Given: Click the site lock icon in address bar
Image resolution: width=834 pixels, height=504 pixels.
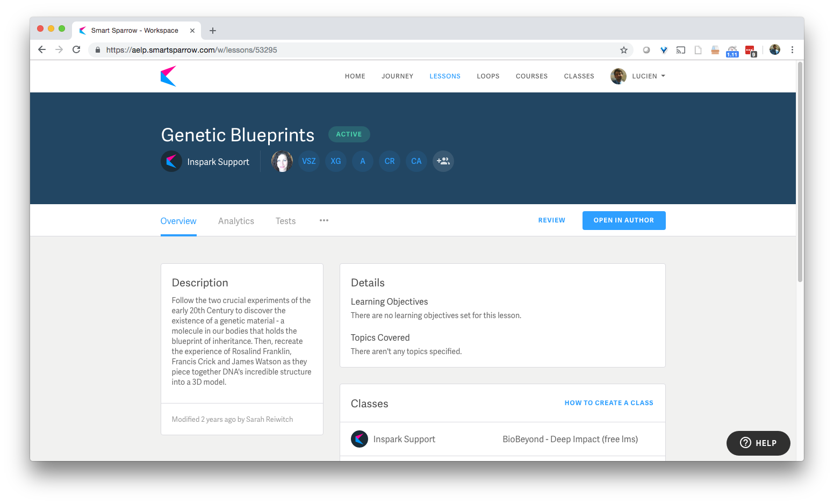Looking at the screenshot, I should (x=98, y=50).
